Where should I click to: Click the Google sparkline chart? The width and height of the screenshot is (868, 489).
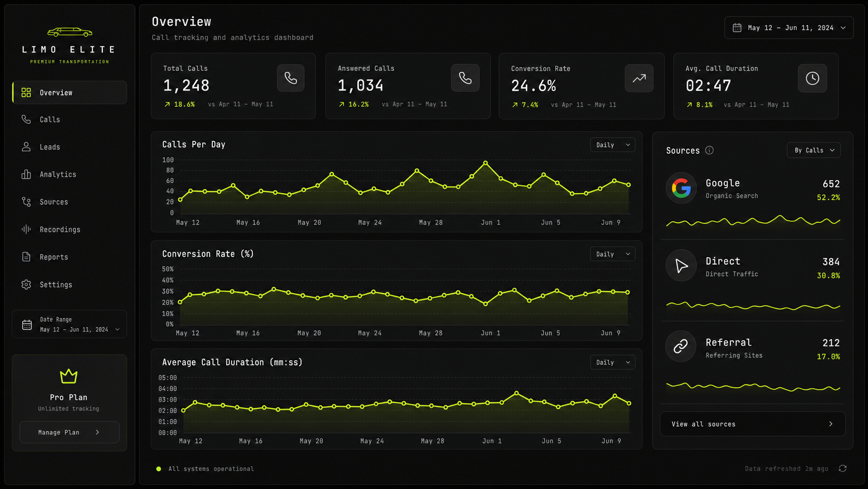coord(753,221)
